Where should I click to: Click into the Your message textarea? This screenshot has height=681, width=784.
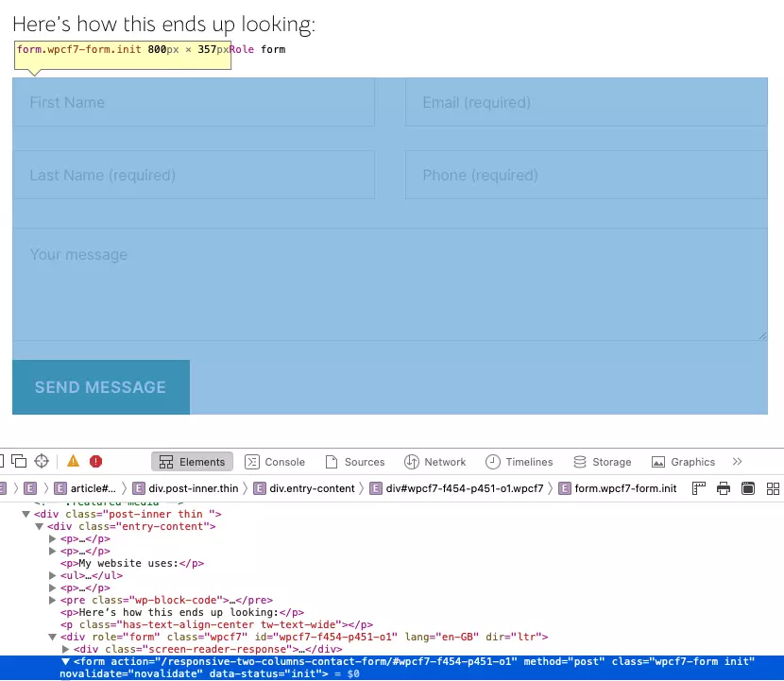(389, 283)
